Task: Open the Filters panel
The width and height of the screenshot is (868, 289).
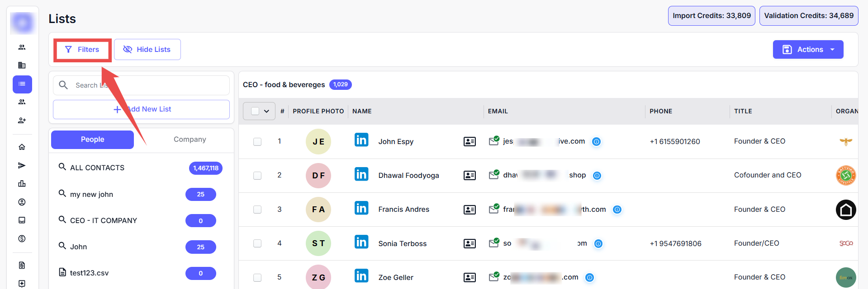Action: (82, 50)
